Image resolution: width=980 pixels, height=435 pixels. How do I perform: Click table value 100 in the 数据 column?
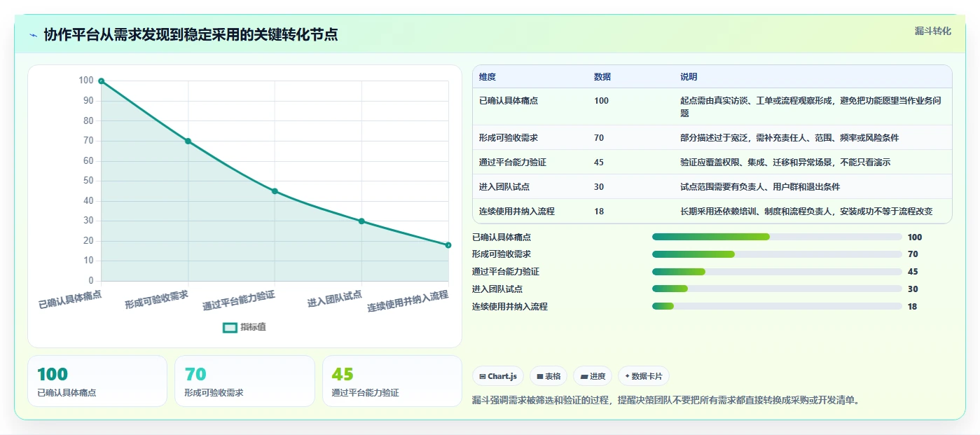click(x=601, y=101)
